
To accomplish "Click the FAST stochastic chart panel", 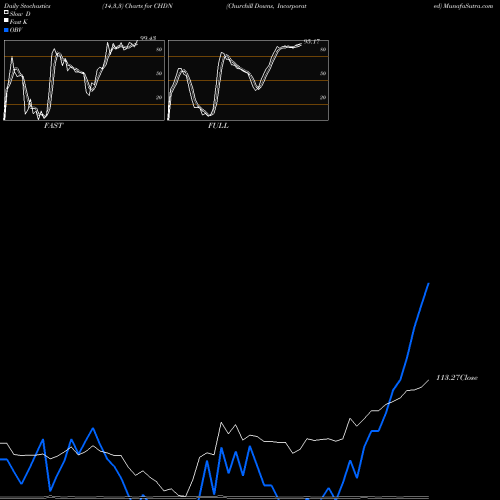I will pyautogui.click(x=84, y=80).
